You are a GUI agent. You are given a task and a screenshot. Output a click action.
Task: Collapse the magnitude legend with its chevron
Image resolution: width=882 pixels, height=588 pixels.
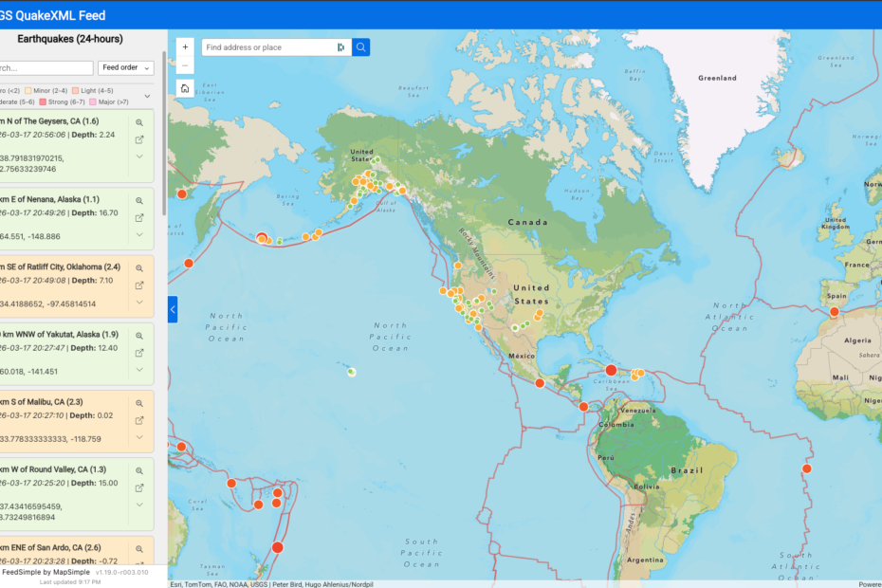147,96
